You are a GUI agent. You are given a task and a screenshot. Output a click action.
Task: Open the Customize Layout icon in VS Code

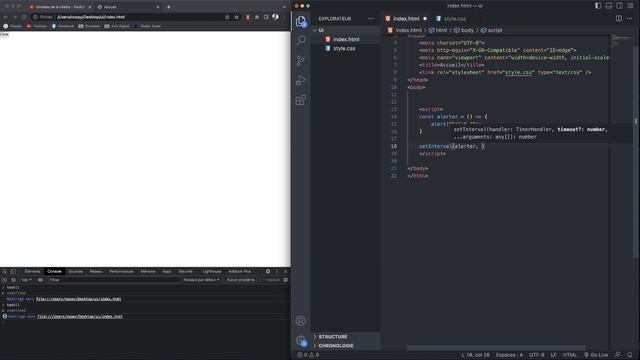tap(630, 6)
